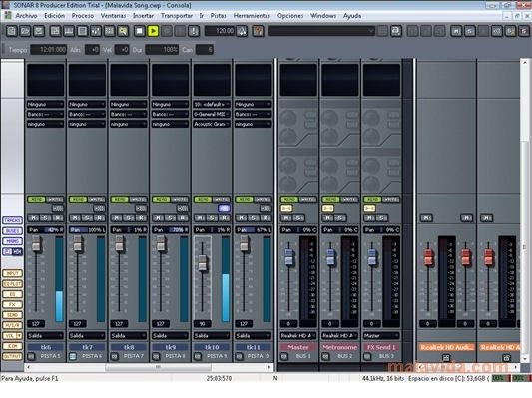Toggle MAINS strip visibility button

coord(13,241)
